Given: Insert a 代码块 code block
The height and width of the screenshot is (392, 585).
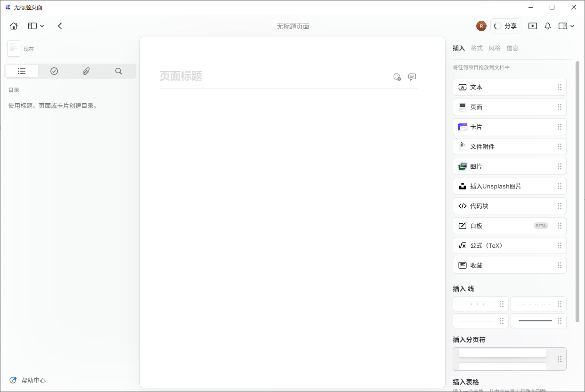Looking at the screenshot, I should pos(510,206).
